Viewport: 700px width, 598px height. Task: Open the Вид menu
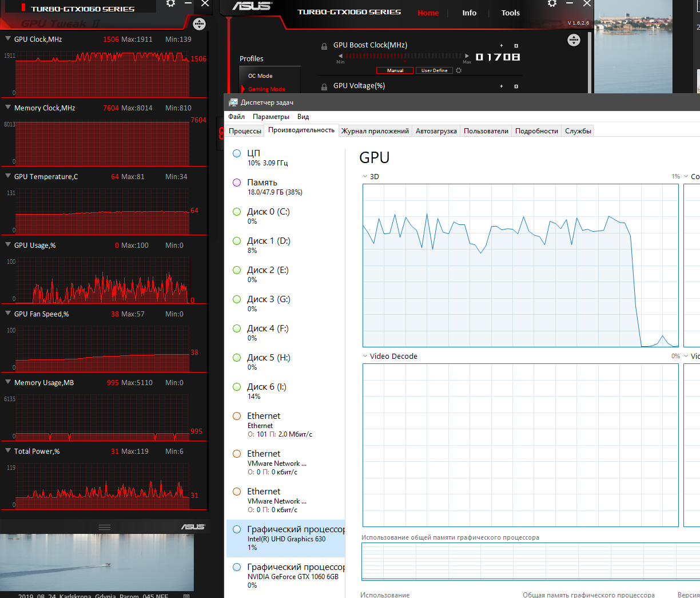(x=303, y=117)
